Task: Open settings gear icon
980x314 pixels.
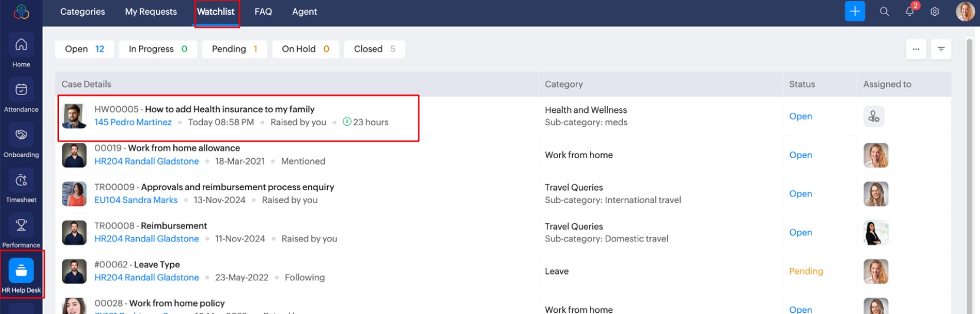Action: 935,11
